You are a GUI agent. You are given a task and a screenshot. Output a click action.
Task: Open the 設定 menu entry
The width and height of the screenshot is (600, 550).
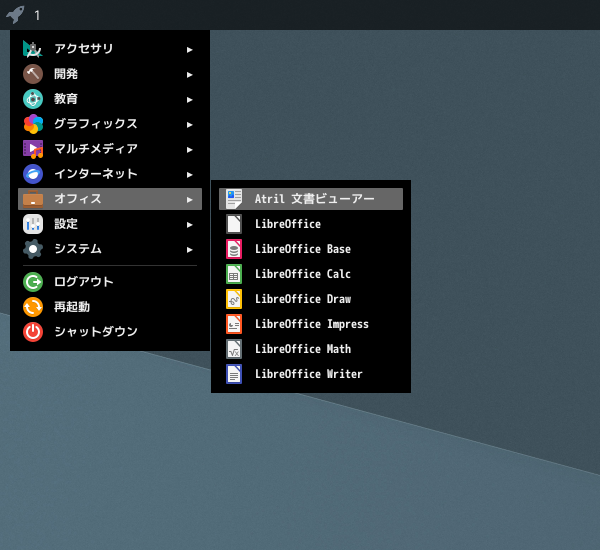pos(110,224)
